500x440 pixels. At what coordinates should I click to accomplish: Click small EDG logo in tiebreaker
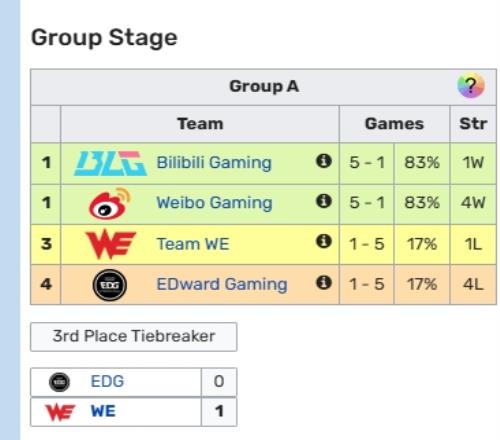59,382
